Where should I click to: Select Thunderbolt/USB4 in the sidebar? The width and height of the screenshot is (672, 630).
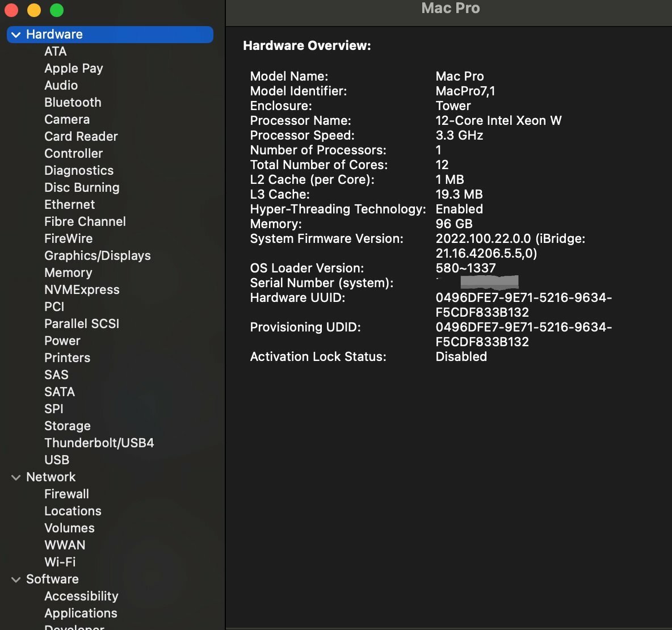point(99,443)
